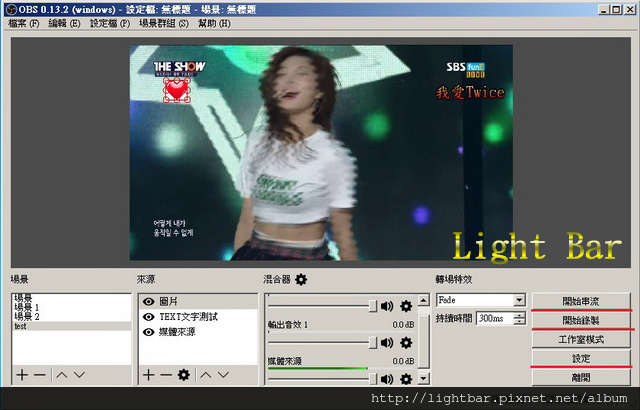Start streaming with 開始串流 button

tap(581, 301)
